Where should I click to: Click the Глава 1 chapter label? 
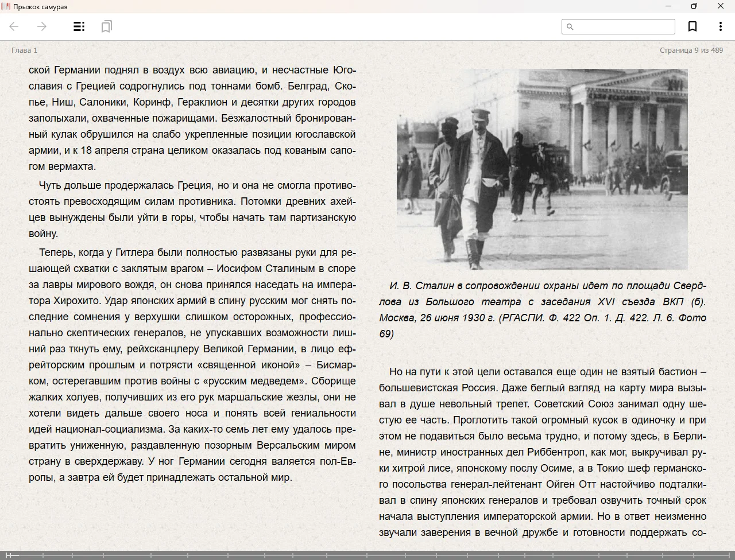coord(24,50)
